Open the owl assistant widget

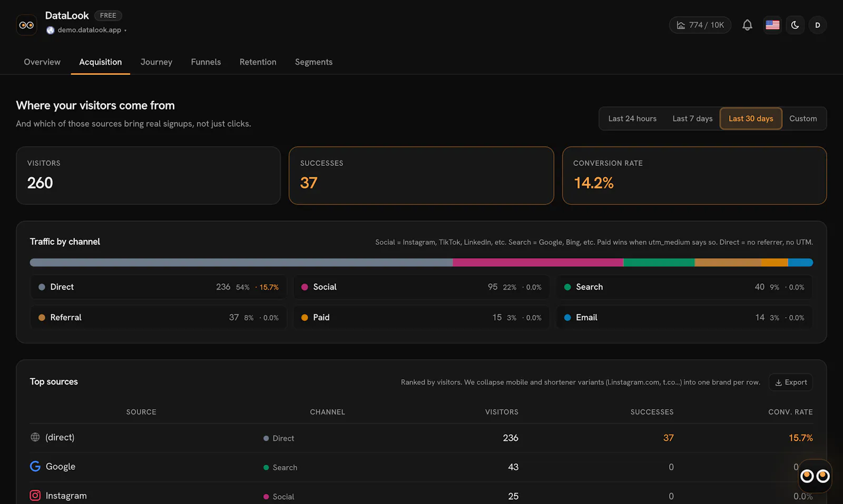(815, 476)
